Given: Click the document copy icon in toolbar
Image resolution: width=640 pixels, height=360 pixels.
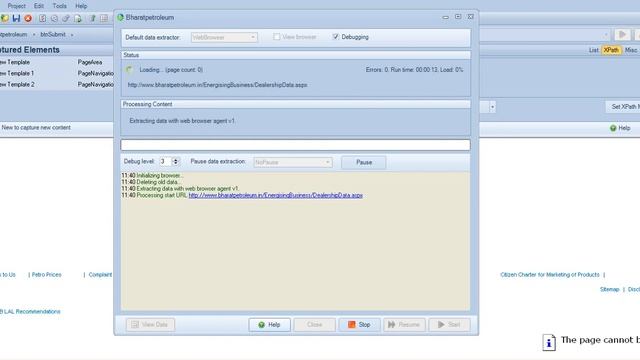Looking at the screenshot, I should pos(78,18).
